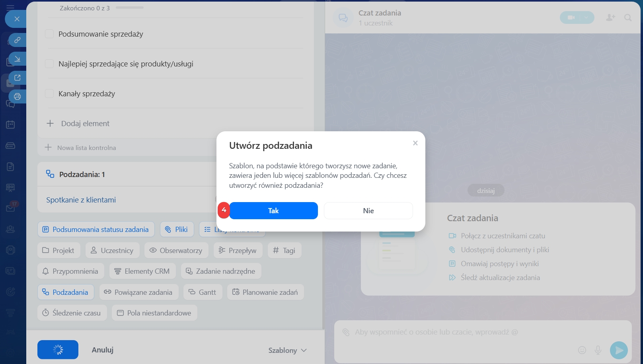Check the Podsumowanie sprzedaży item
The image size is (643, 364).
pyautogui.click(x=49, y=34)
